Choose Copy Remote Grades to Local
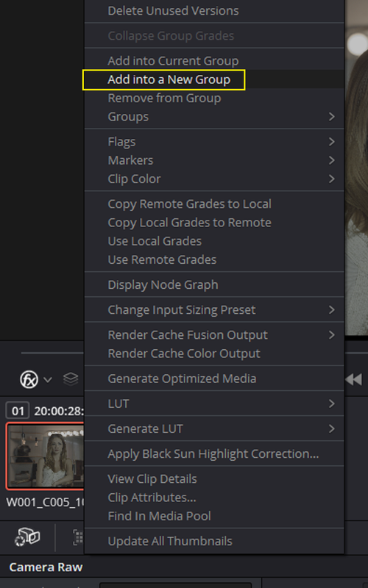This screenshot has width=368, height=588. [214, 204]
